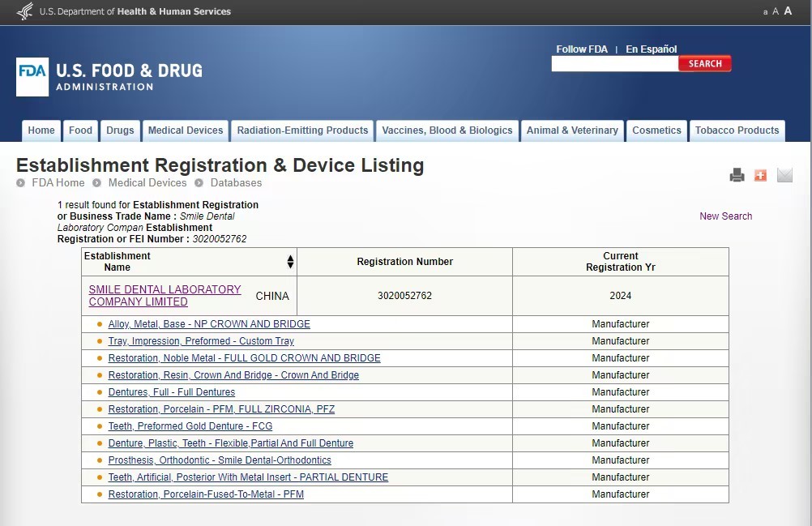Click the red SEARCH button
The height and width of the screenshot is (526, 812).
click(x=705, y=64)
